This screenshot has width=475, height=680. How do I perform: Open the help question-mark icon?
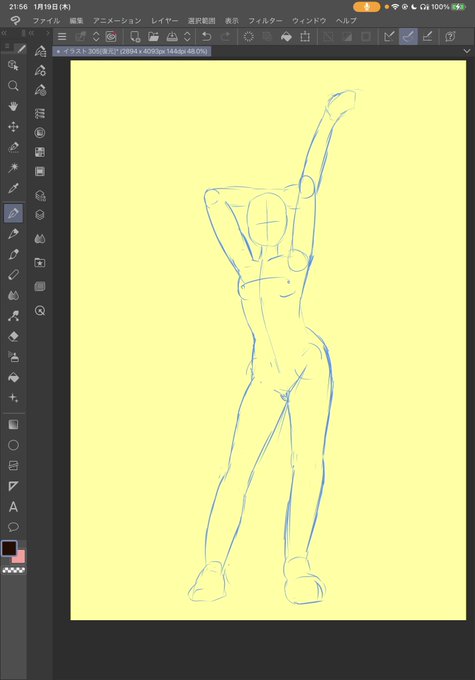450,37
